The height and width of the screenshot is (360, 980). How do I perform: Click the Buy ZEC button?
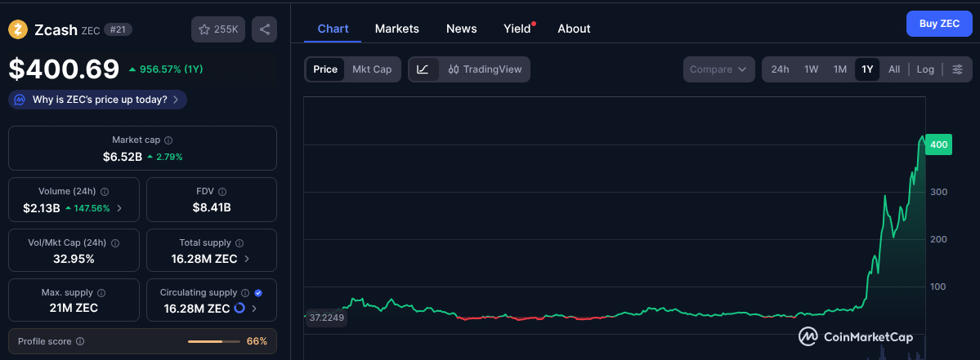(939, 24)
